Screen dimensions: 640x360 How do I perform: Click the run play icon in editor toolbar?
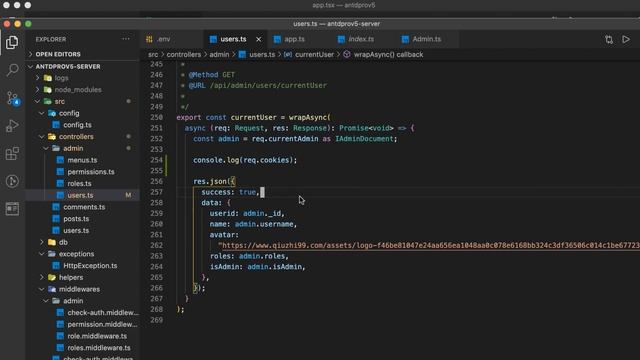coord(626,40)
